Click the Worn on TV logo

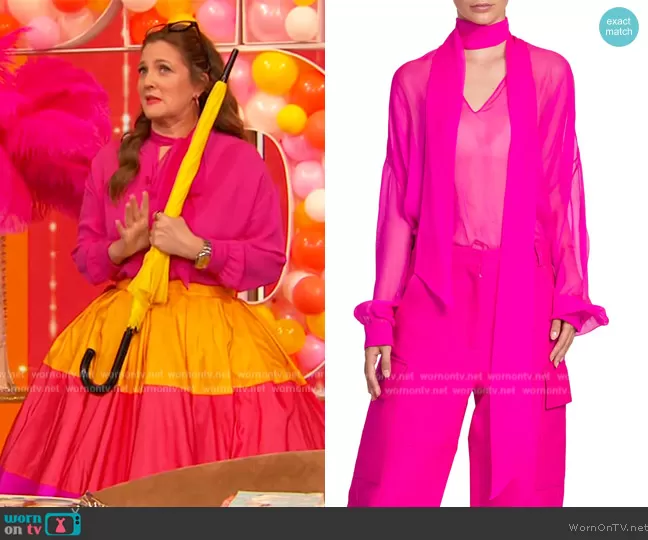pos(41,523)
